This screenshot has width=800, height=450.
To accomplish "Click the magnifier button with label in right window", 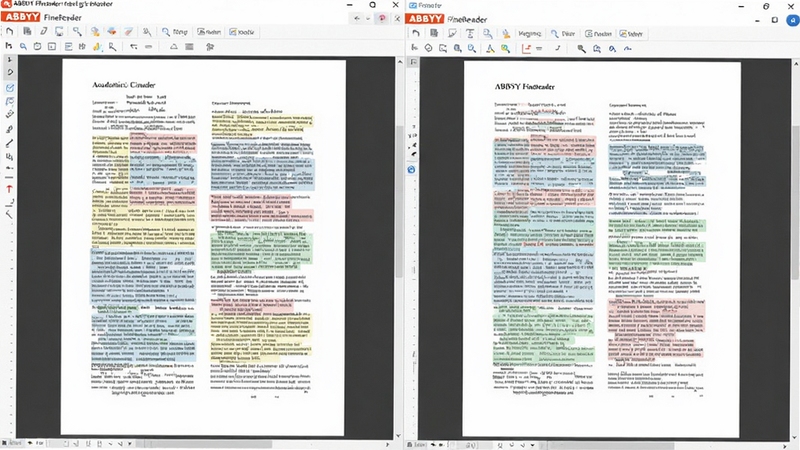I will (x=563, y=34).
